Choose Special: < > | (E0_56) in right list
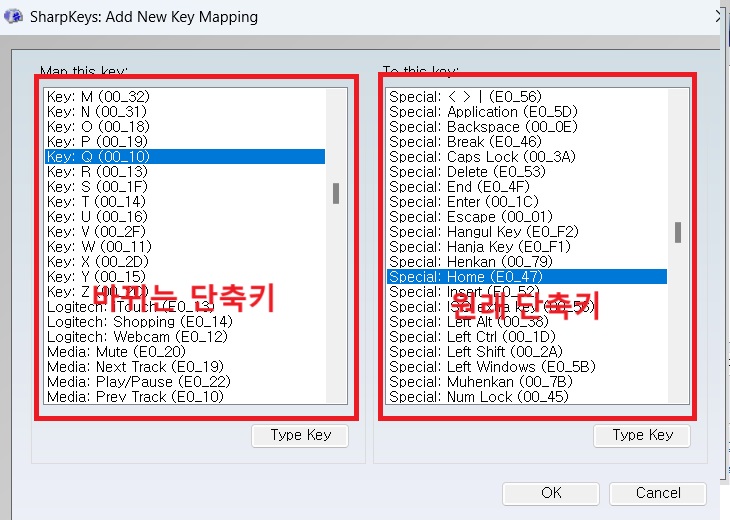The height and width of the screenshot is (520, 730). click(527, 96)
